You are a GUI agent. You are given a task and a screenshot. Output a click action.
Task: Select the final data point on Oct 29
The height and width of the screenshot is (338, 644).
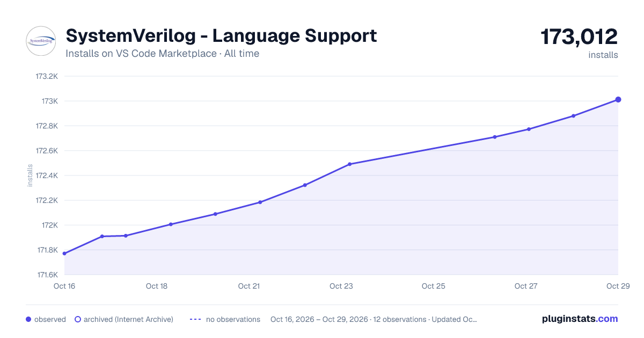[x=618, y=99]
